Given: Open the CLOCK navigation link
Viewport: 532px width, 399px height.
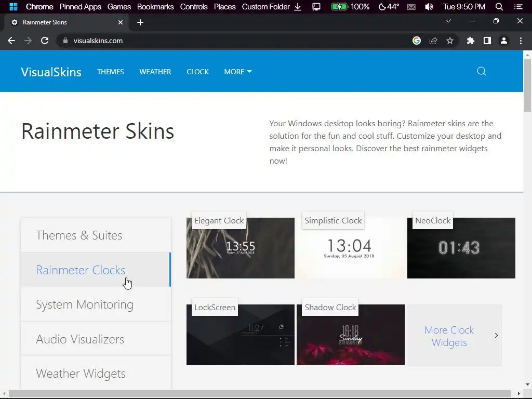Looking at the screenshot, I should 197,72.
